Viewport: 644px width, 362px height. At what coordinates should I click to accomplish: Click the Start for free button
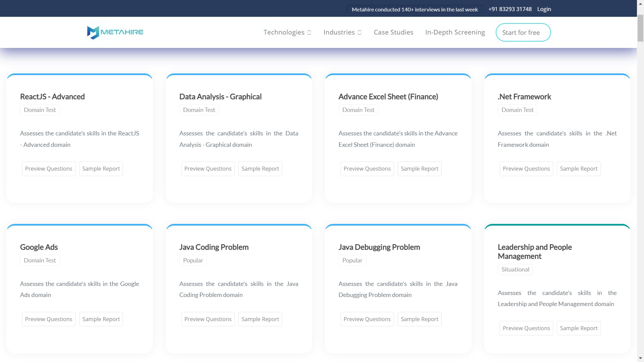(523, 33)
